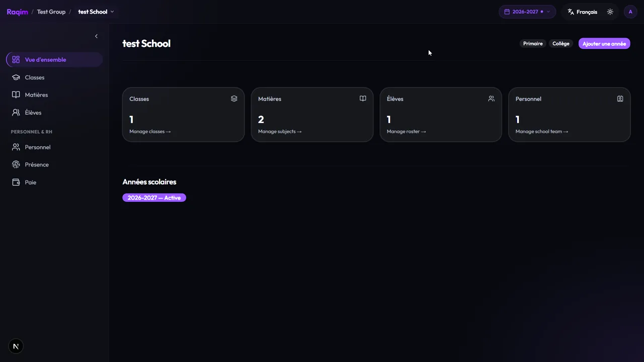Click the Manage roster link

pos(407,132)
